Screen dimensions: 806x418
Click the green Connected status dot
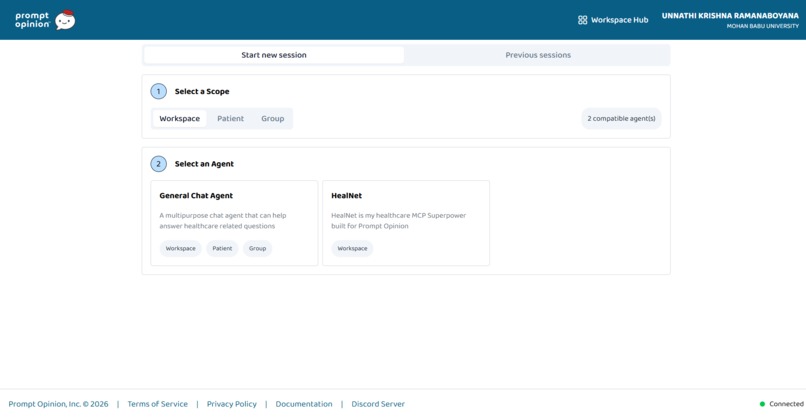click(762, 404)
